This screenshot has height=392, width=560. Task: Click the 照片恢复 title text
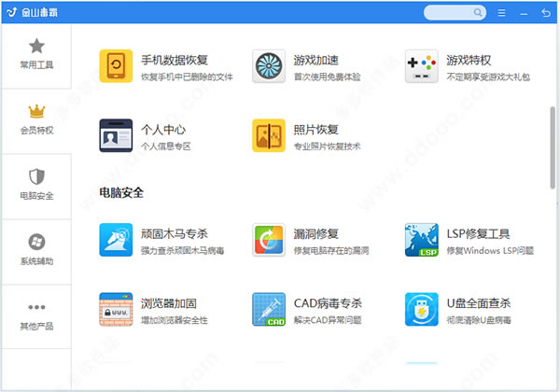316,129
